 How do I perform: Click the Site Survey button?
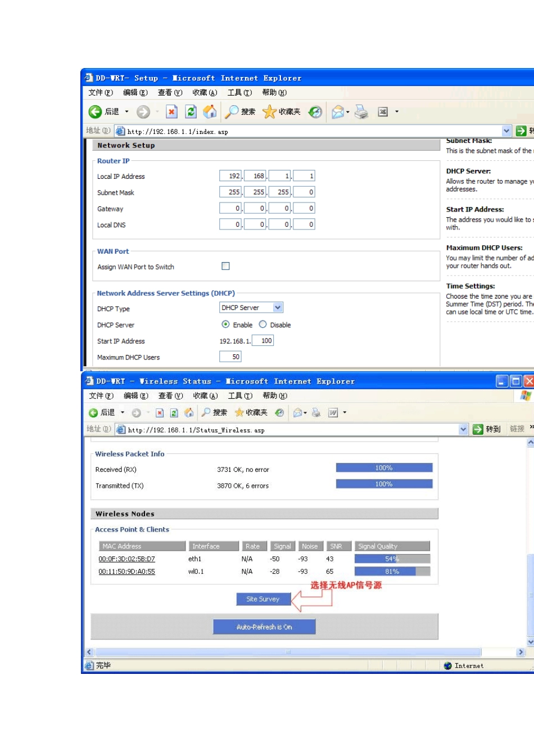263,599
